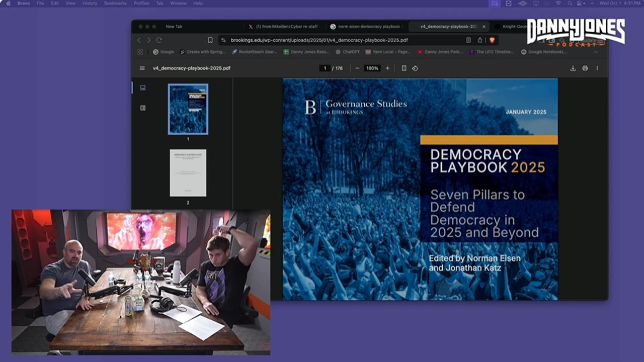The height and width of the screenshot is (362, 644).
Task: Rotate the PDF counterclockwise
Action: point(415,68)
